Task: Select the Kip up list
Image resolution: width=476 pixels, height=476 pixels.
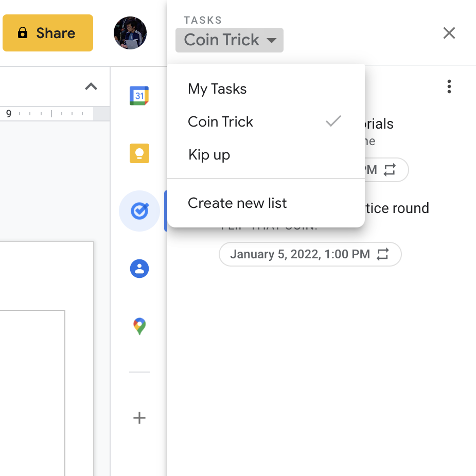Action: [209, 155]
